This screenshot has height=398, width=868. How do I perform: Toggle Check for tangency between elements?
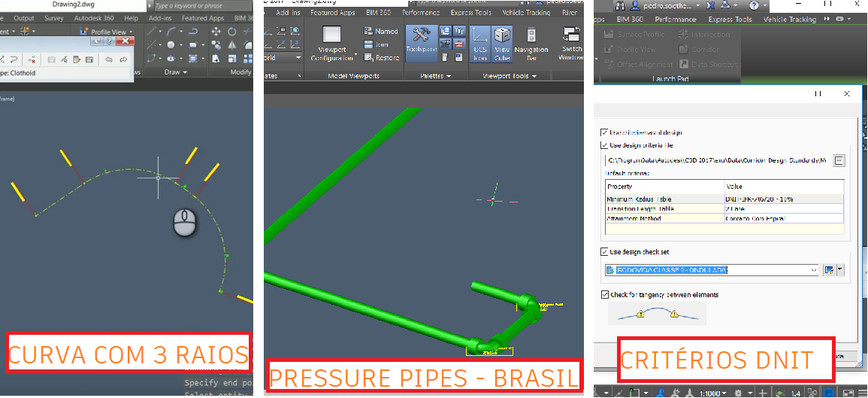pyautogui.click(x=605, y=295)
